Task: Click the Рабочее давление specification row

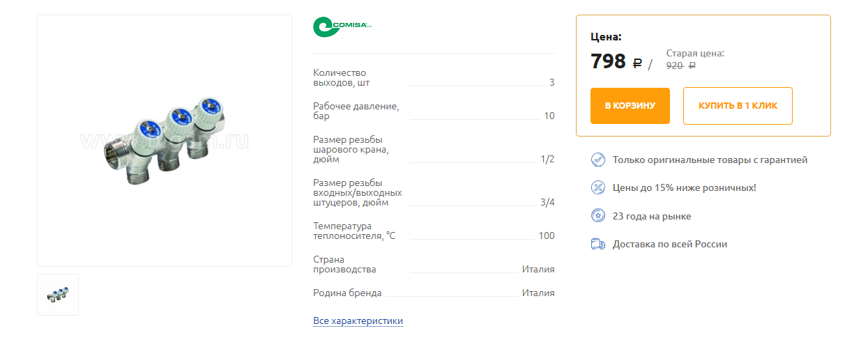Action: click(434, 111)
